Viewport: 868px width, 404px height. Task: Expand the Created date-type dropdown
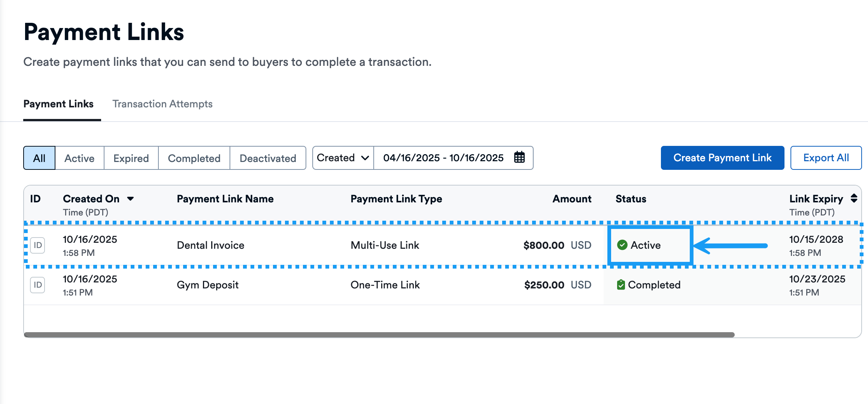[x=343, y=158]
